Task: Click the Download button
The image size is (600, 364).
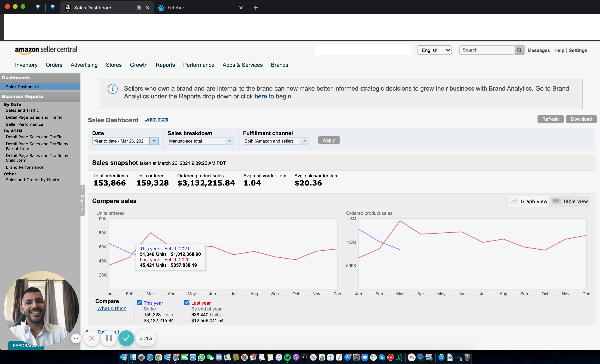Action: coord(581,119)
